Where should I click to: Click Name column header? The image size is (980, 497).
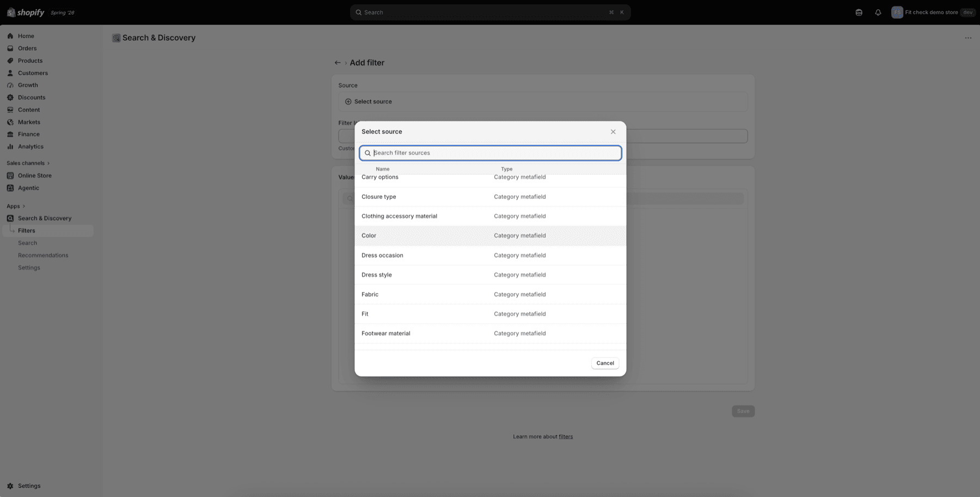coord(382,169)
